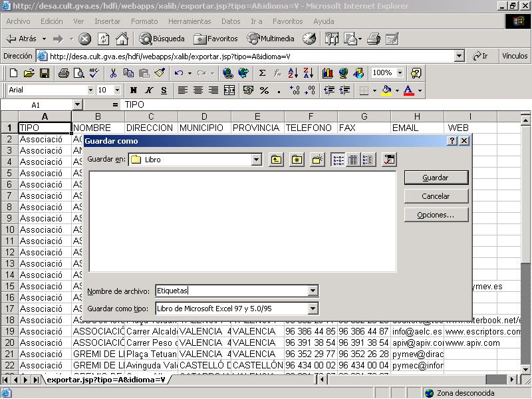
Task: Expand the 'Nombre de archivo' dropdown arrow
Action: [313, 291]
